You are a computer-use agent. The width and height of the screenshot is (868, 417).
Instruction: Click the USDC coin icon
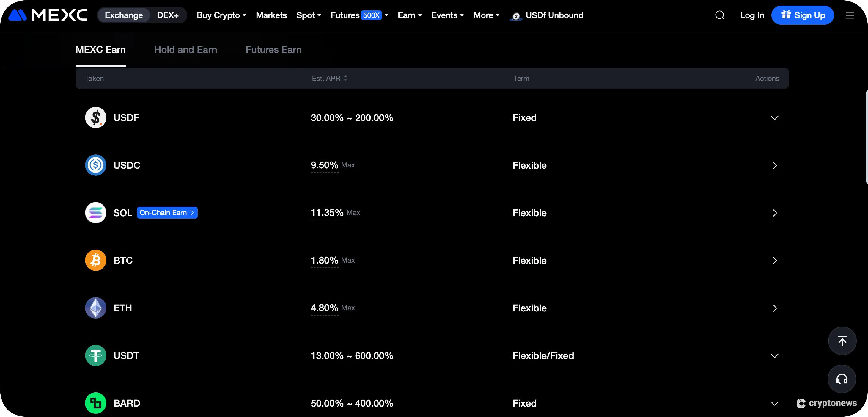pyautogui.click(x=95, y=165)
